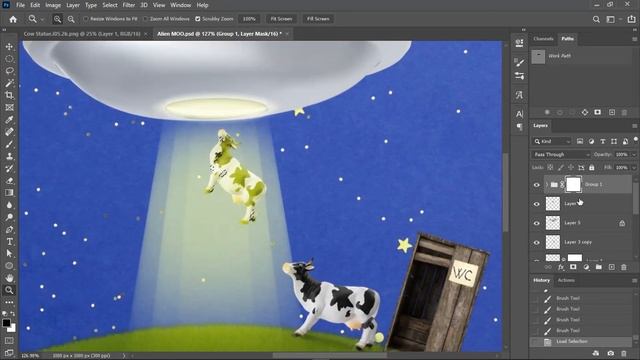This screenshot has height=360, width=640.
Task: Click the foreground color swatch
Action: [x=6, y=323]
